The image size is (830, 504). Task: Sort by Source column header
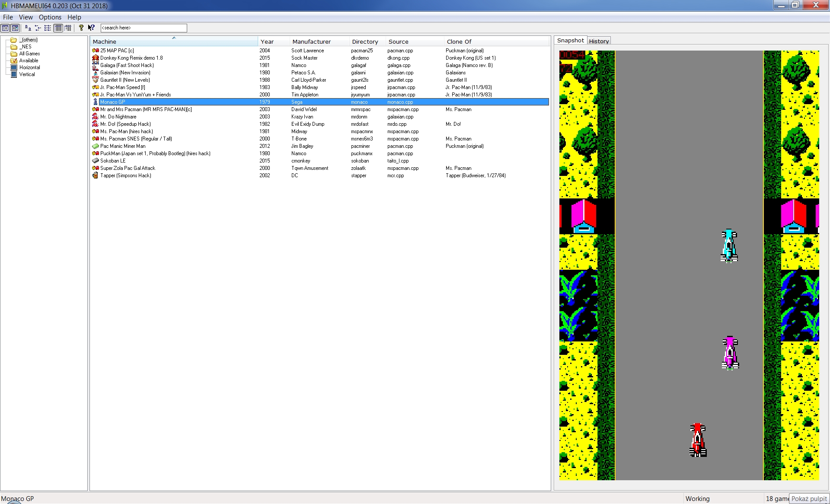[415, 41]
